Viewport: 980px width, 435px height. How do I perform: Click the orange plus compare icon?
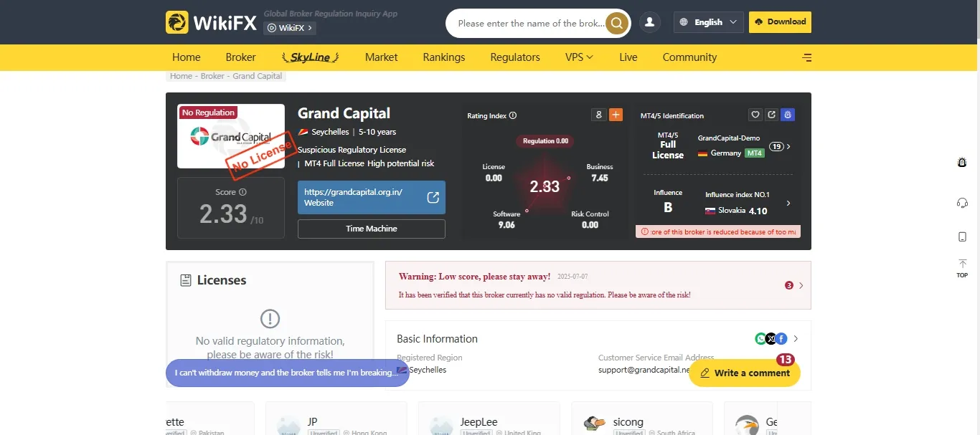click(616, 115)
